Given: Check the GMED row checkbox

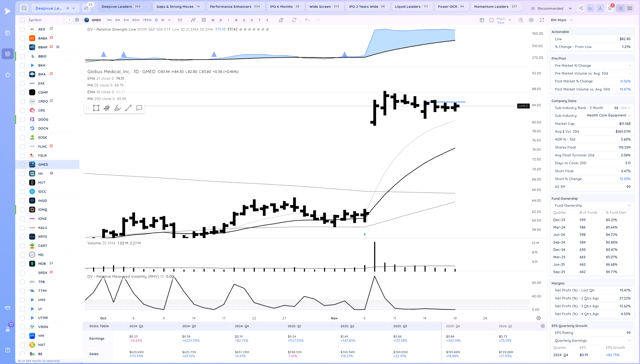Looking at the screenshot, I should tap(22, 165).
